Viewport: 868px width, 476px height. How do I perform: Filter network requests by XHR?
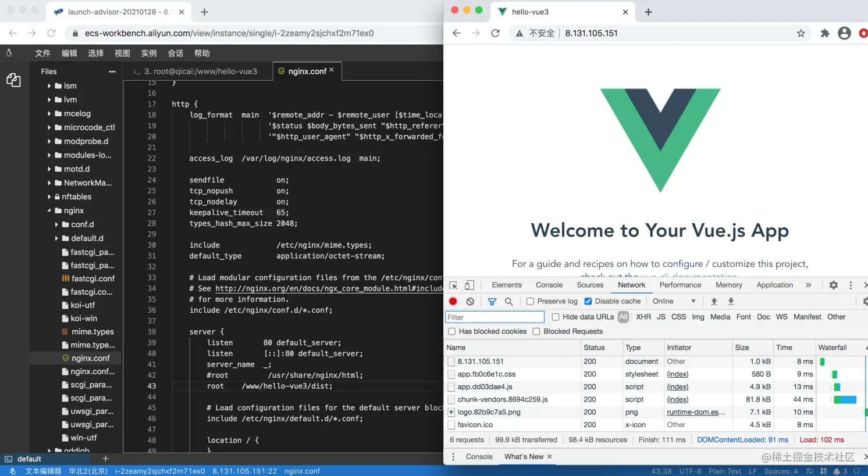(x=643, y=317)
